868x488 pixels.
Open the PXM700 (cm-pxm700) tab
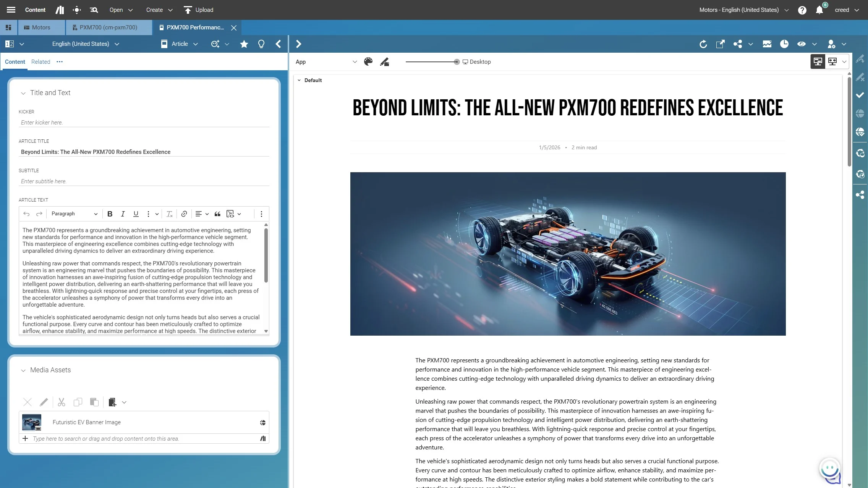pyautogui.click(x=108, y=27)
